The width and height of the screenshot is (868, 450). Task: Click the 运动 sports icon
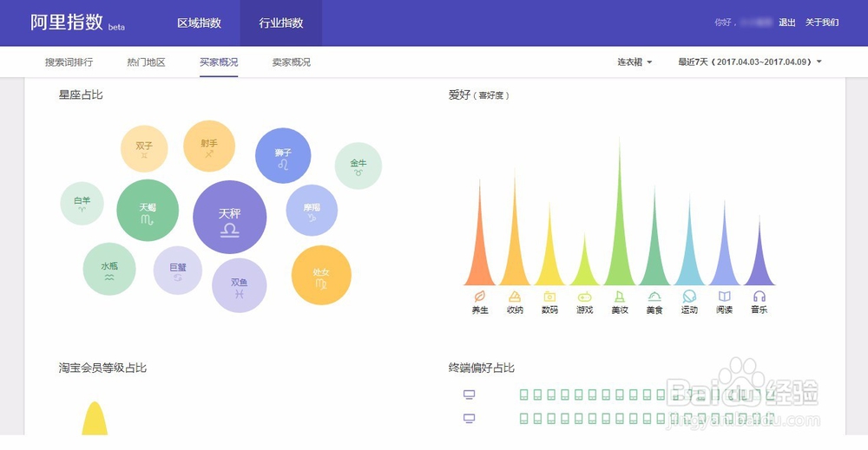tap(689, 297)
